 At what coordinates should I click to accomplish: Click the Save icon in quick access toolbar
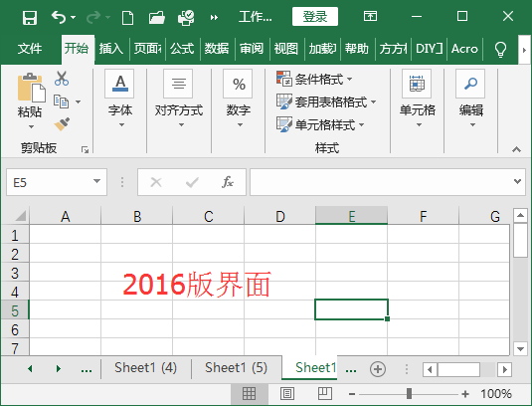click(30, 17)
